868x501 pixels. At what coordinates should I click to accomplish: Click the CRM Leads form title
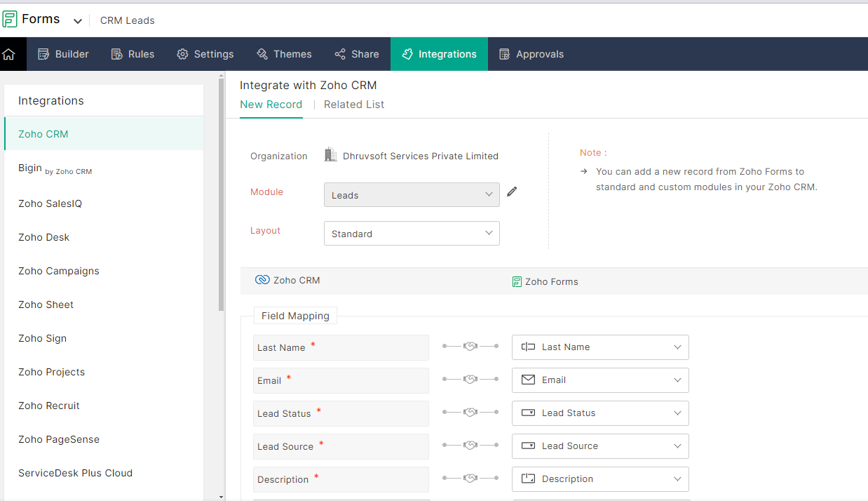(128, 20)
